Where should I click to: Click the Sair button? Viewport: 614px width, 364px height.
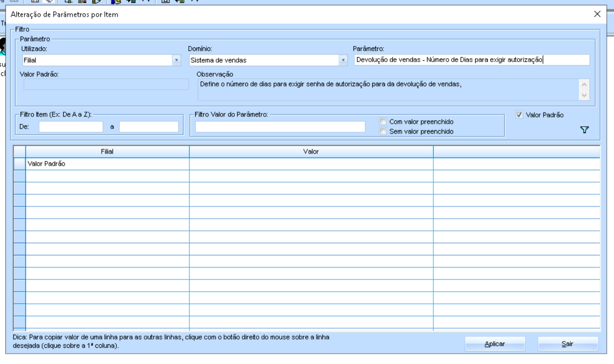(568, 344)
